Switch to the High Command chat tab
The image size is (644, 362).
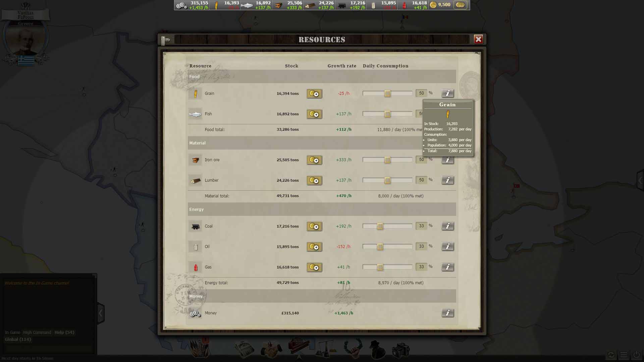pyautogui.click(x=37, y=333)
